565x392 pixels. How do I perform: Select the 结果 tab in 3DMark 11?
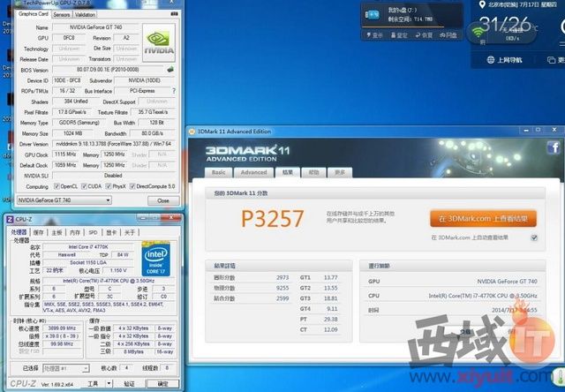(288, 172)
